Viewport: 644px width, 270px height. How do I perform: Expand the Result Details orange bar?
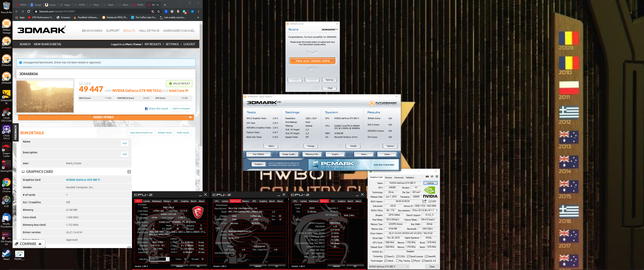point(106,117)
